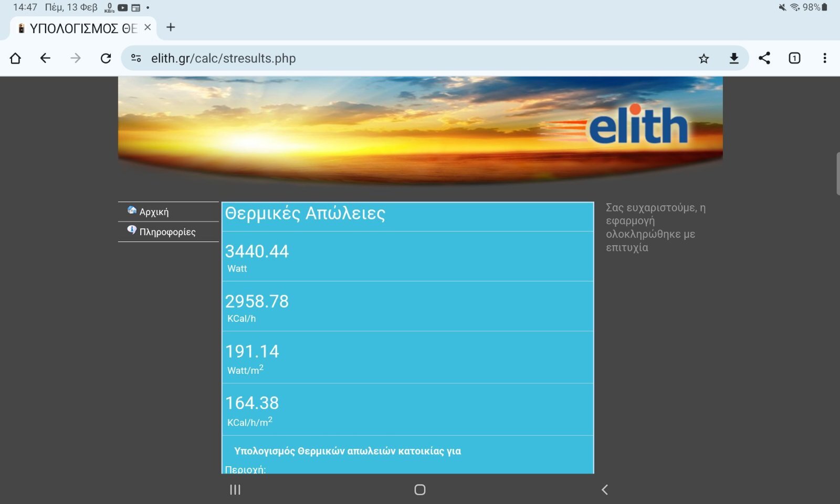Download the page using the download icon
Viewport: 840px width, 504px height.
[x=734, y=58]
